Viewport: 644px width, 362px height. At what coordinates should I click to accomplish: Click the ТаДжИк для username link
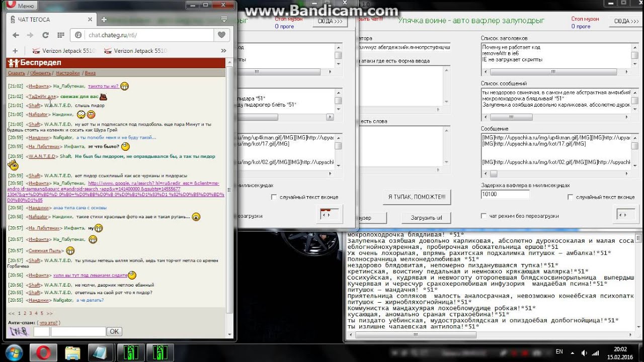tap(42, 96)
